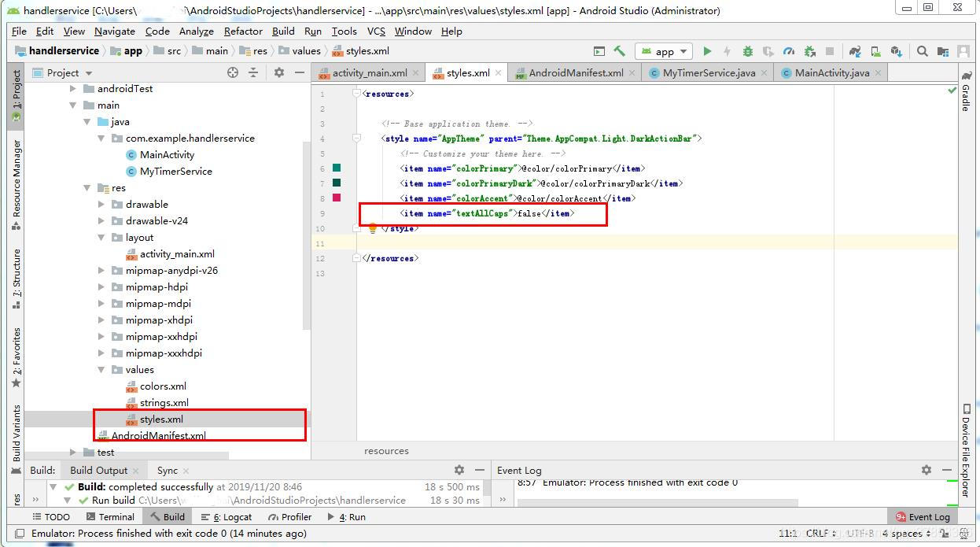
Task: Open Project panel settings gear
Action: 278,72
